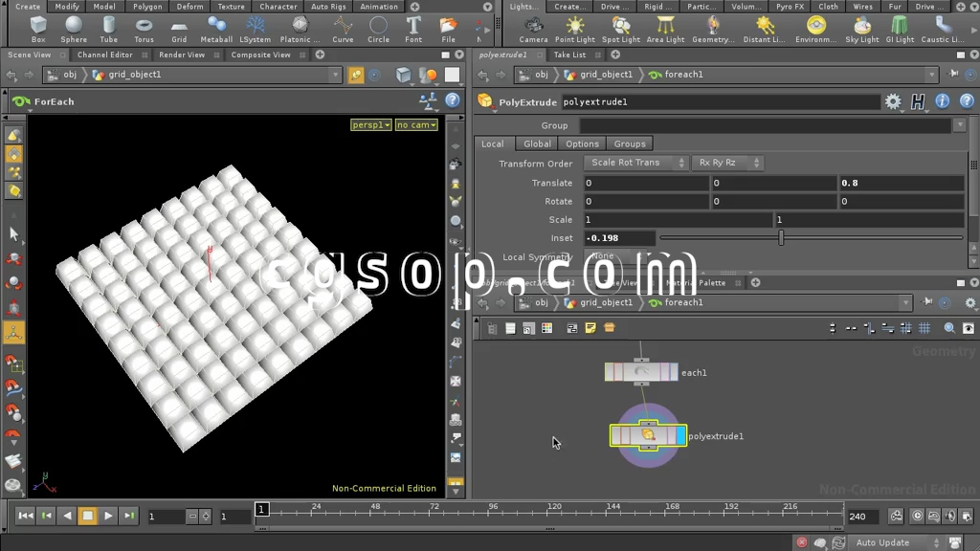Stop playback

pos(87,516)
